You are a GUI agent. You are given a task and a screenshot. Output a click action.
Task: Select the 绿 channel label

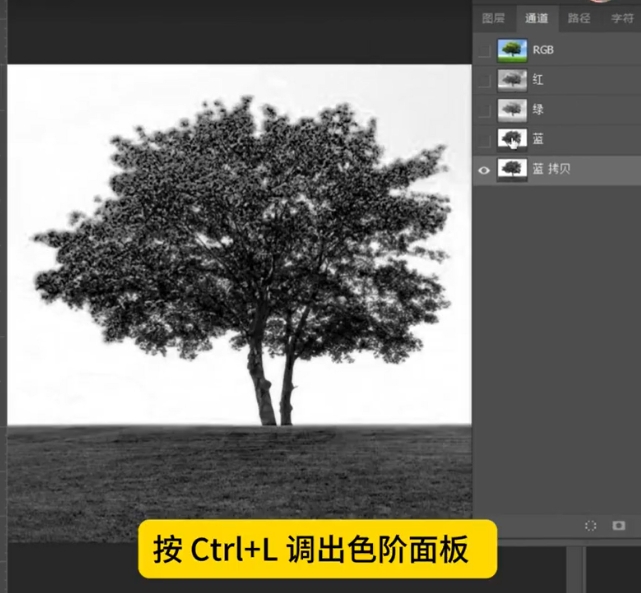pyautogui.click(x=538, y=110)
